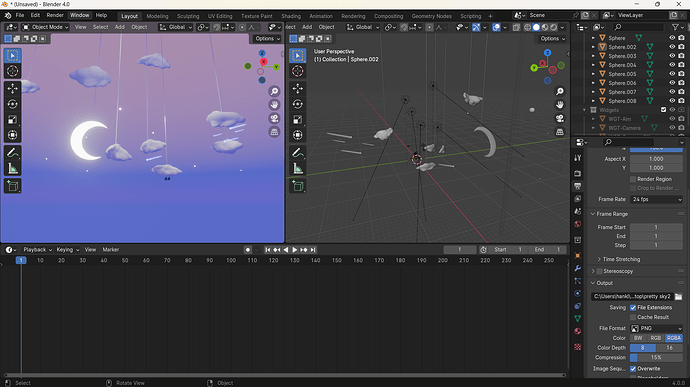This screenshot has height=387, width=690.
Task: Switch perspective/orthographic in right viewport
Action: [560, 132]
